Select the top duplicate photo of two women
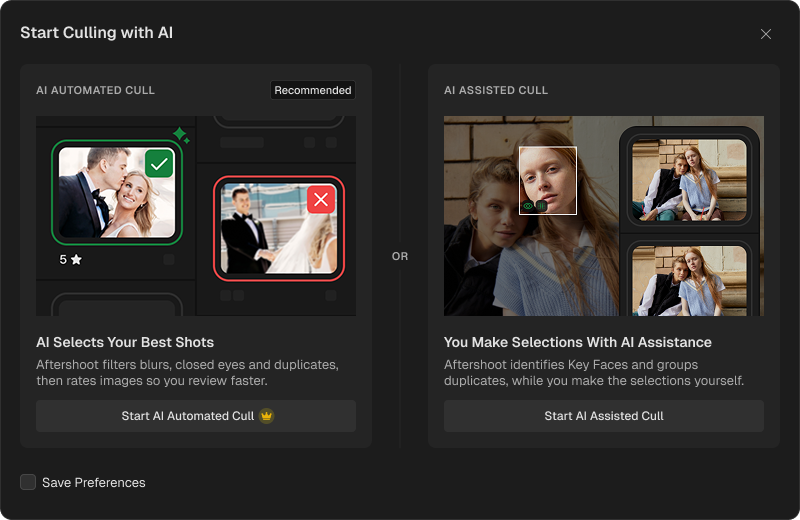 point(689,180)
